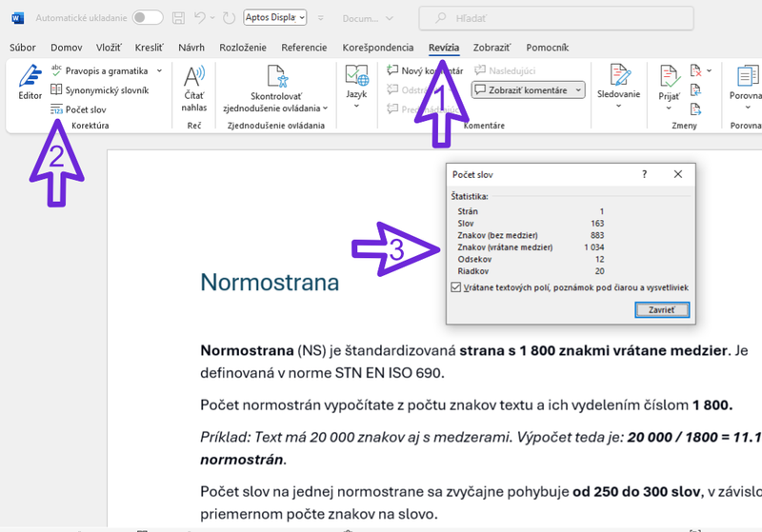Open the Pomocník tab

coord(547,48)
